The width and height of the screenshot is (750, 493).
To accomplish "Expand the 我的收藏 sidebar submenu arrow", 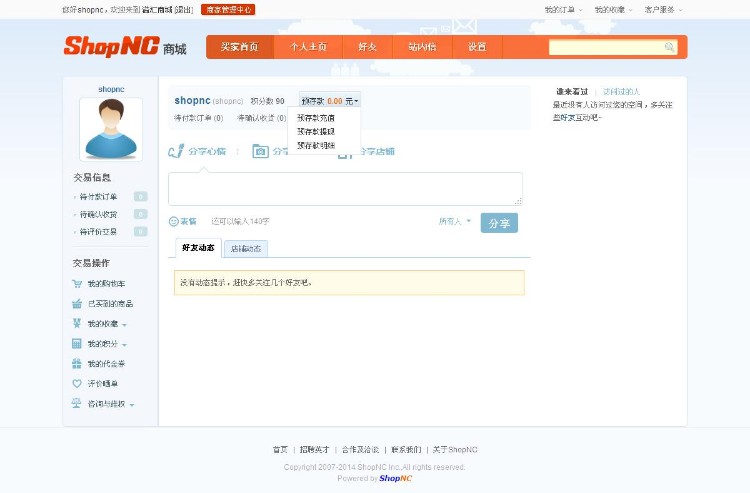I will coord(125,325).
